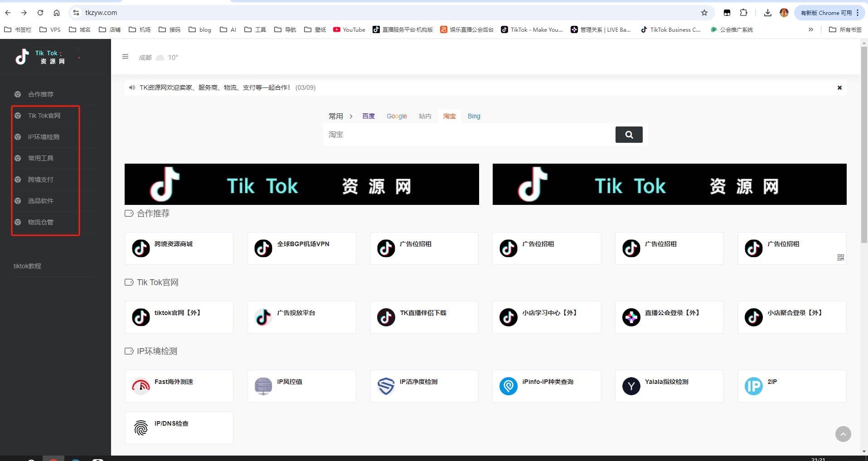Select the Google search engine tab
868x461 pixels.
coord(397,116)
